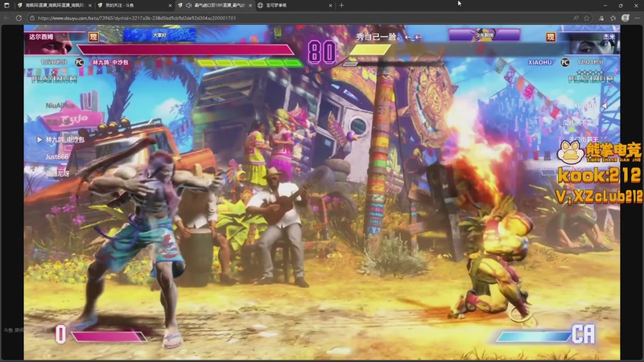Go back to previous page
The width and height of the screenshot is (644, 362).
coord(6,18)
